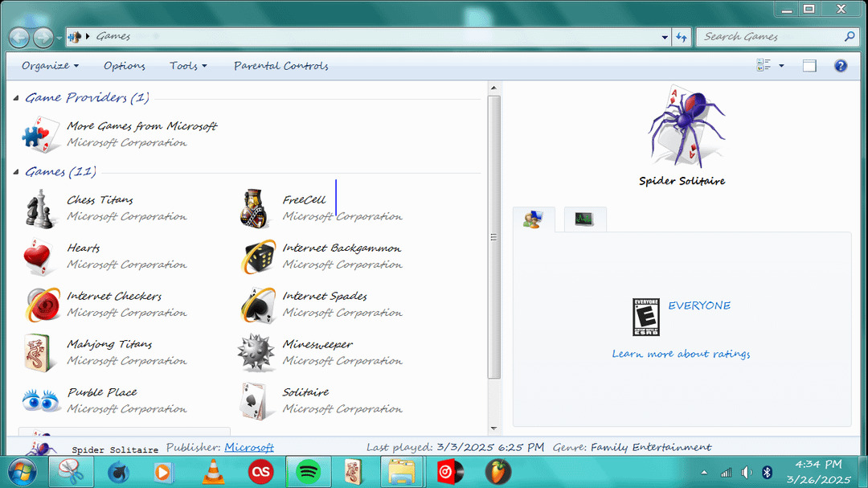
Task: Open the Chess Titans game icon
Action: click(x=39, y=208)
